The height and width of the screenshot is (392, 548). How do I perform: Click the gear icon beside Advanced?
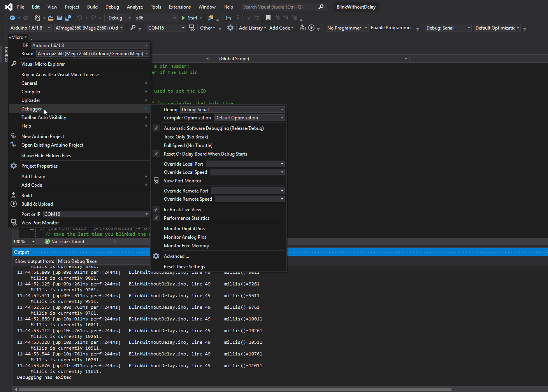156,256
